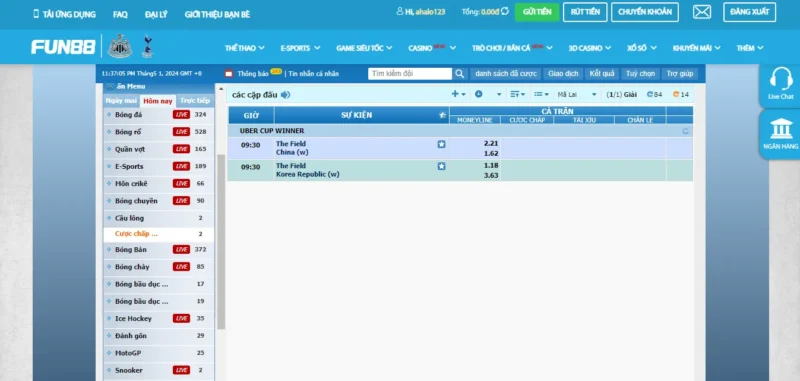
Task: Click the sports list vertical scrollbar
Action: click(x=221, y=242)
